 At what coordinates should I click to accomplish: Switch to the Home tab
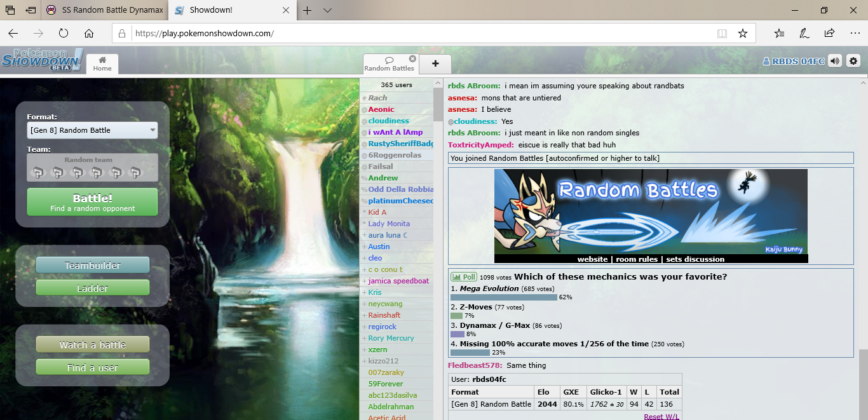point(102,64)
